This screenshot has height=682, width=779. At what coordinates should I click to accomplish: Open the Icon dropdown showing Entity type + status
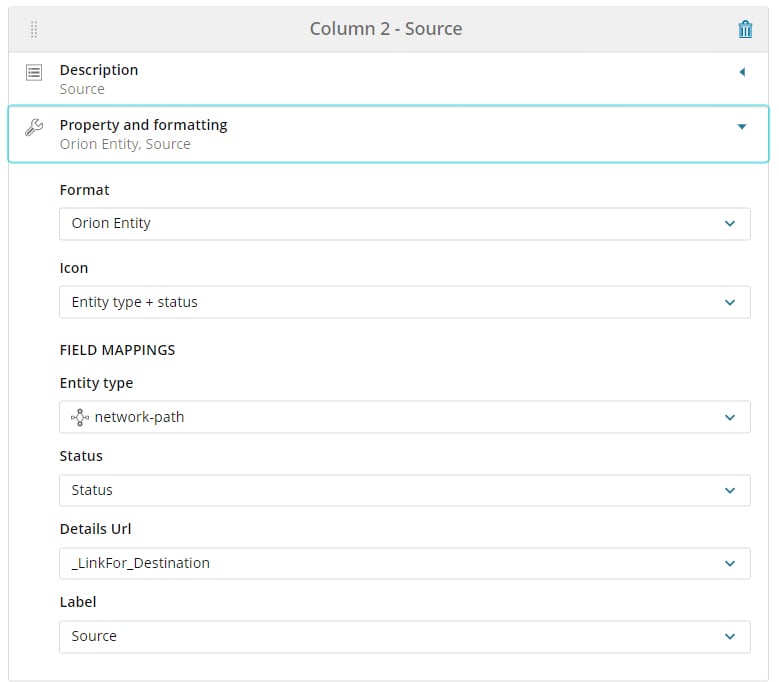404,302
